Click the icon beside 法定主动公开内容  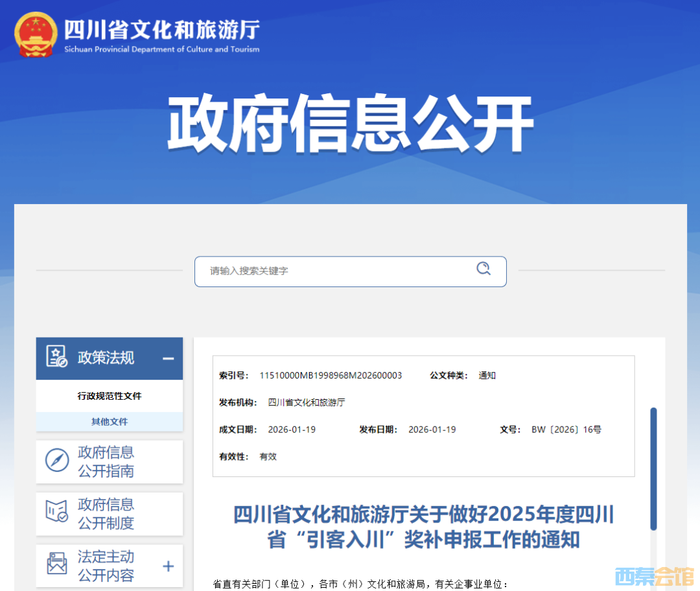(x=57, y=564)
